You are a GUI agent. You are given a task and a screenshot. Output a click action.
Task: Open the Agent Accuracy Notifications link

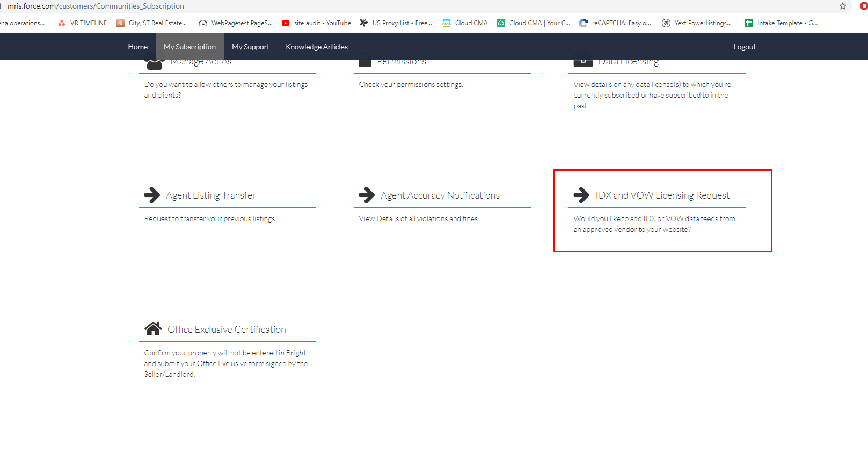tap(440, 195)
